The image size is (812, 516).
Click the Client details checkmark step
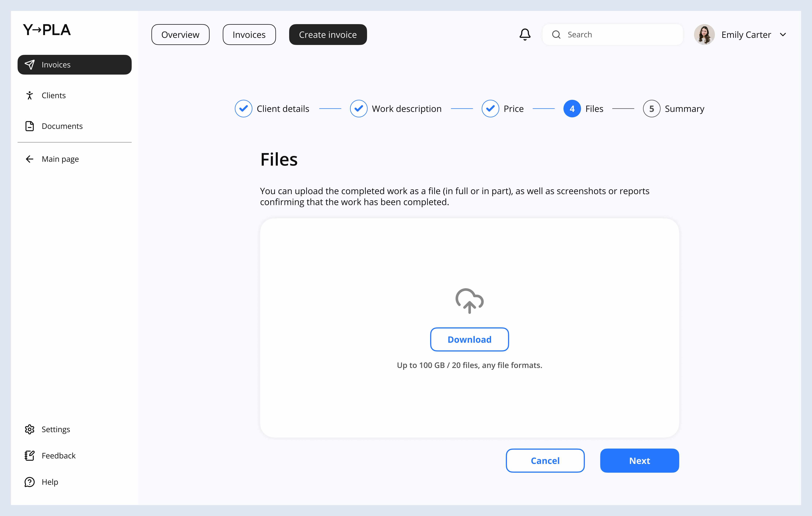click(243, 108)
